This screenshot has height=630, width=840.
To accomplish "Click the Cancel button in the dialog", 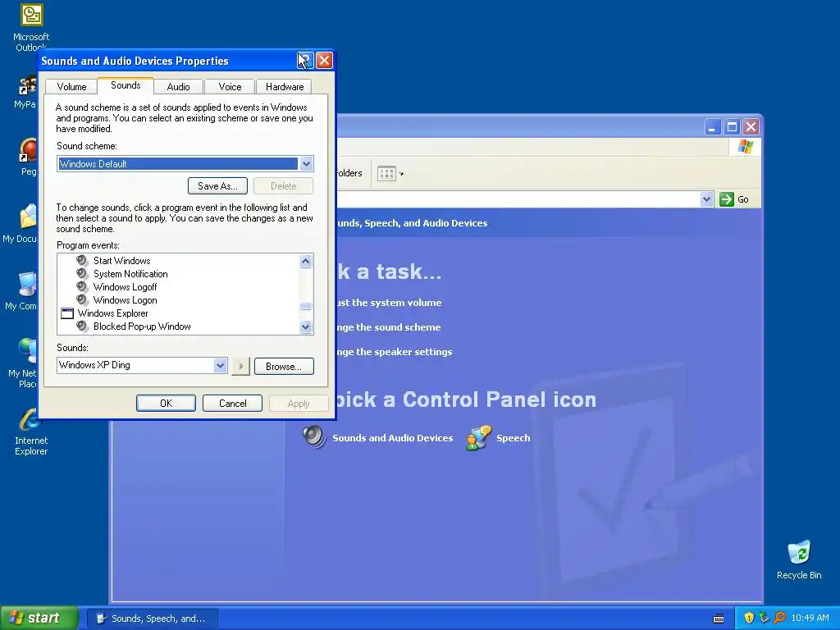I will tap(232, 404).
